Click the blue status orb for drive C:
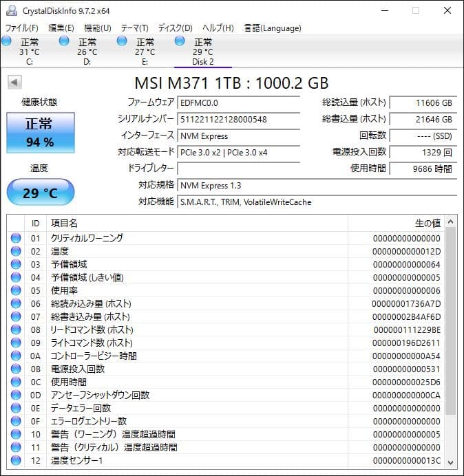The image size is (464, 476). coord(6,41)
